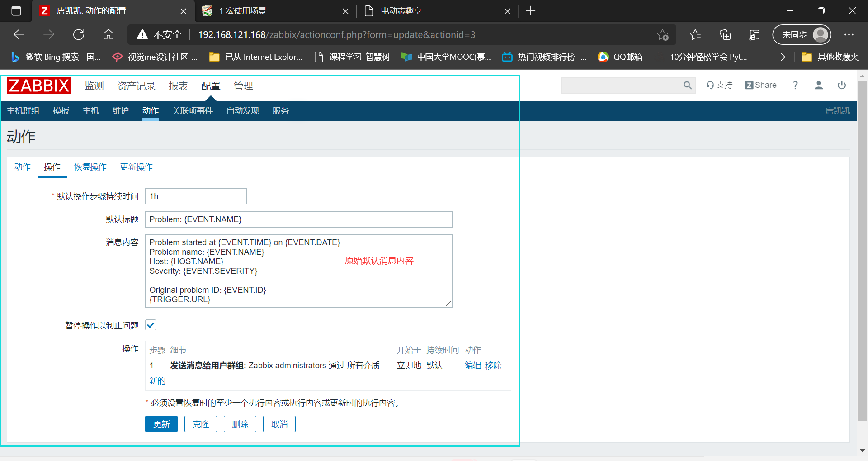Go to 关联项事件 submenu

click(x=193, y=111)
